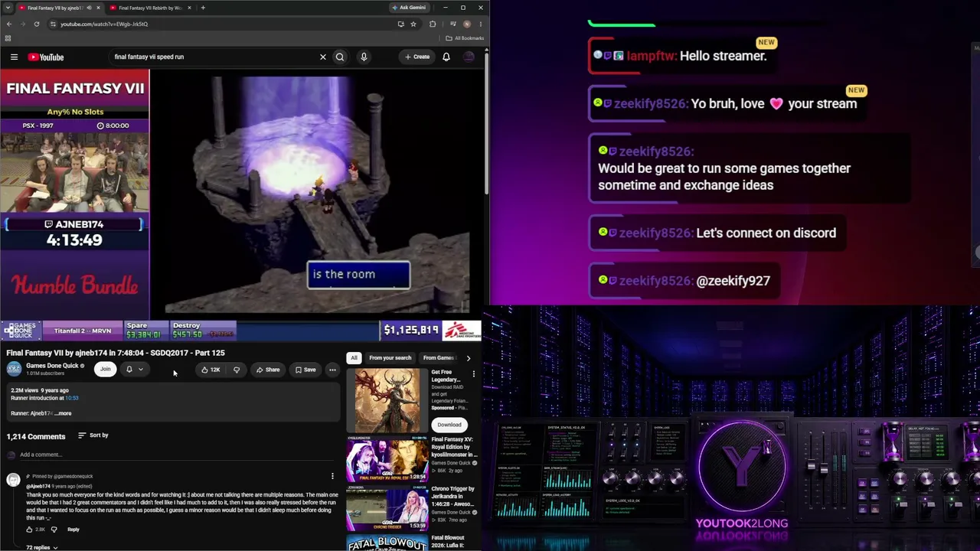Reload the YouTube page

tap(37, 24)
